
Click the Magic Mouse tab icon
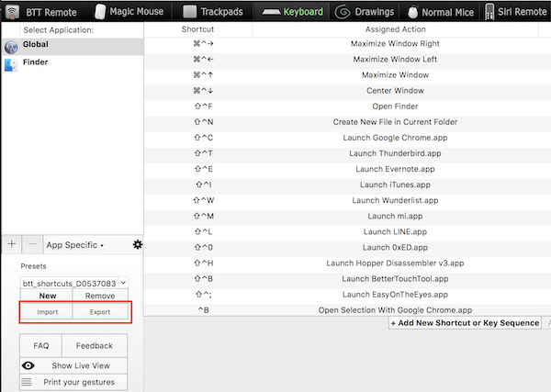[x=100, y=12]
